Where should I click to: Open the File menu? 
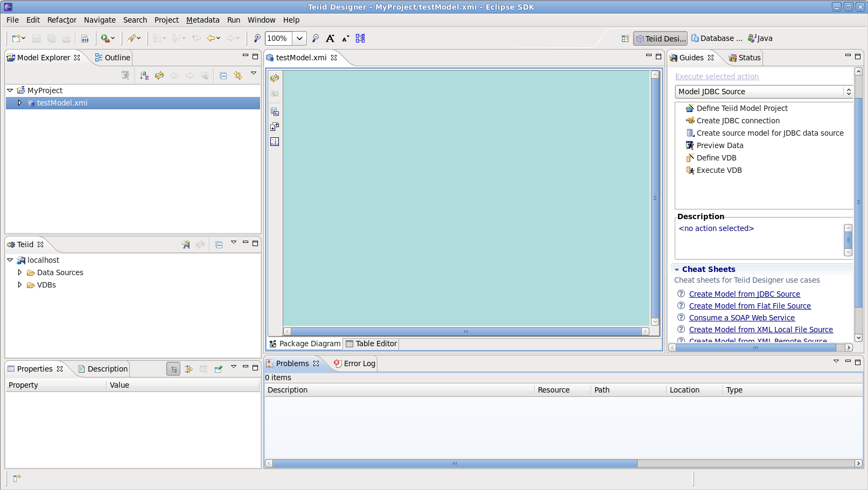click(x=12, y=20)
